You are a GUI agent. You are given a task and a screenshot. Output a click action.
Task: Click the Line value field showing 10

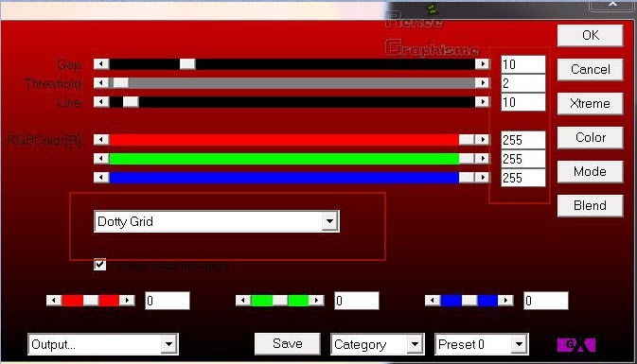522,102
